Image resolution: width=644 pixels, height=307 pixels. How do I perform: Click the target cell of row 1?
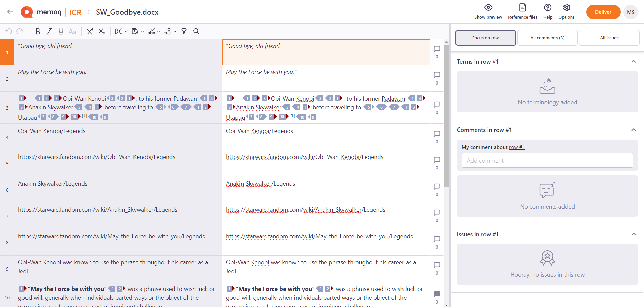coord(326,52)
